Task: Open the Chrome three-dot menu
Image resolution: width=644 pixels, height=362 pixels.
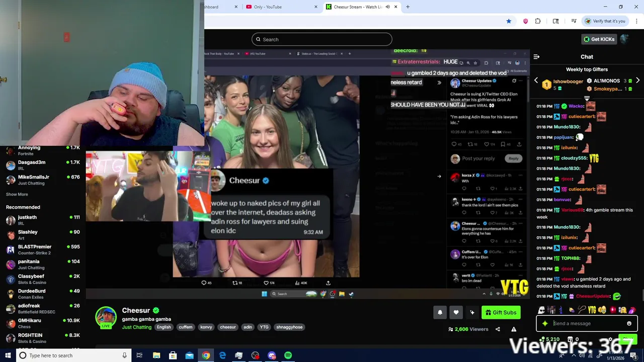Action: coord(636,21)
